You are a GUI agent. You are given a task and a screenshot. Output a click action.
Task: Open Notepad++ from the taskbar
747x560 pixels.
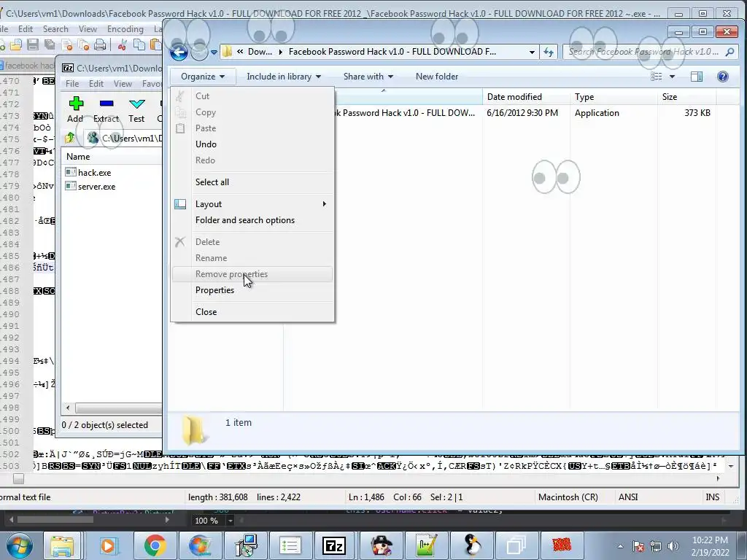click(426, 545)
